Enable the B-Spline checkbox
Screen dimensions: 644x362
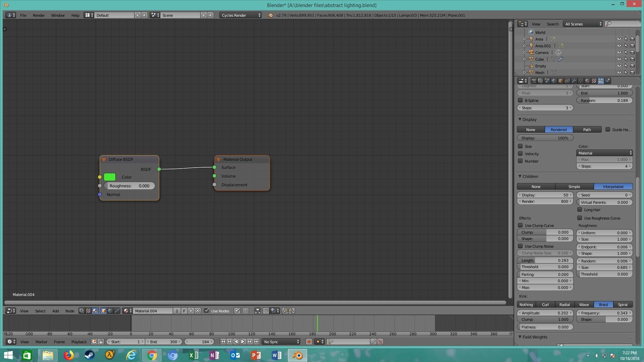point(520,100)
